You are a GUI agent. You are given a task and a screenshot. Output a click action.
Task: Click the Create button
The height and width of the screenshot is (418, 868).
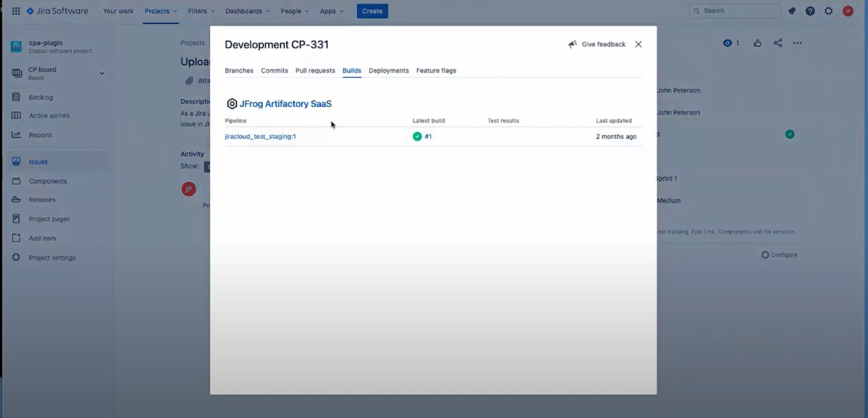[x=372, y=11]
